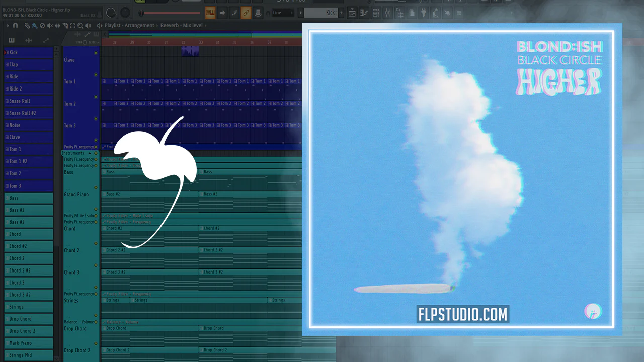Show automation clips in picker panel
644x362 pixels.
[46, 40]
